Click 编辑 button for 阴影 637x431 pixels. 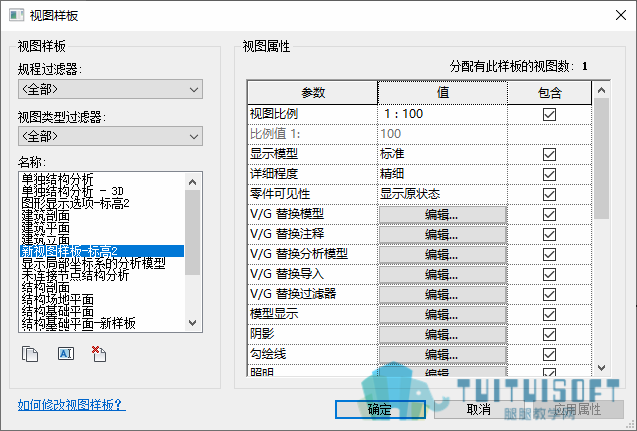click(x=442, y=334)
